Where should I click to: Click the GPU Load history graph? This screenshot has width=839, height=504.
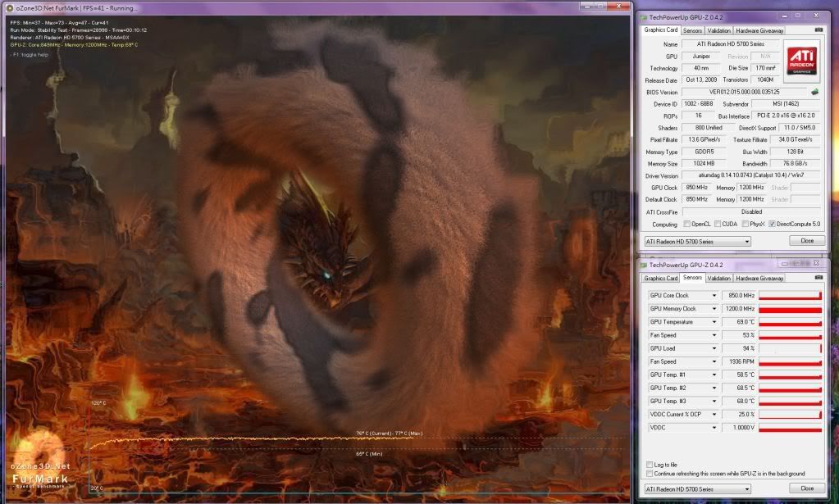coord(790,348)
